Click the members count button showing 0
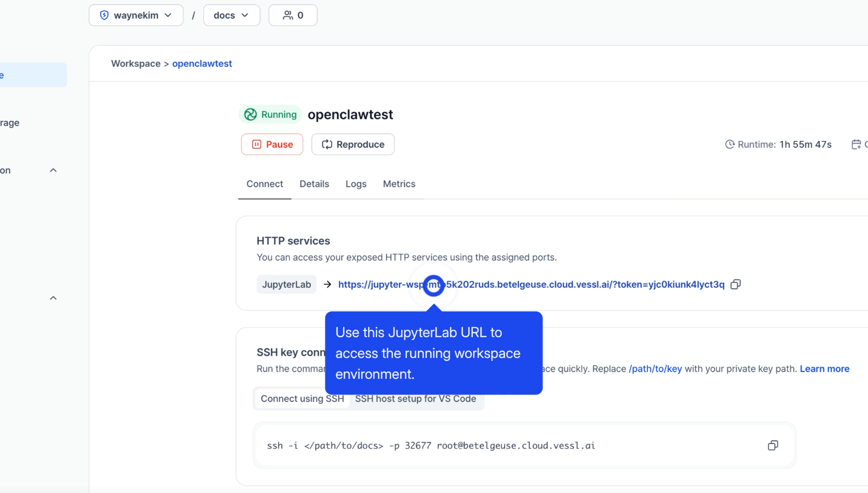Screen dimensions: 868x493 click(x=293, y=15)
